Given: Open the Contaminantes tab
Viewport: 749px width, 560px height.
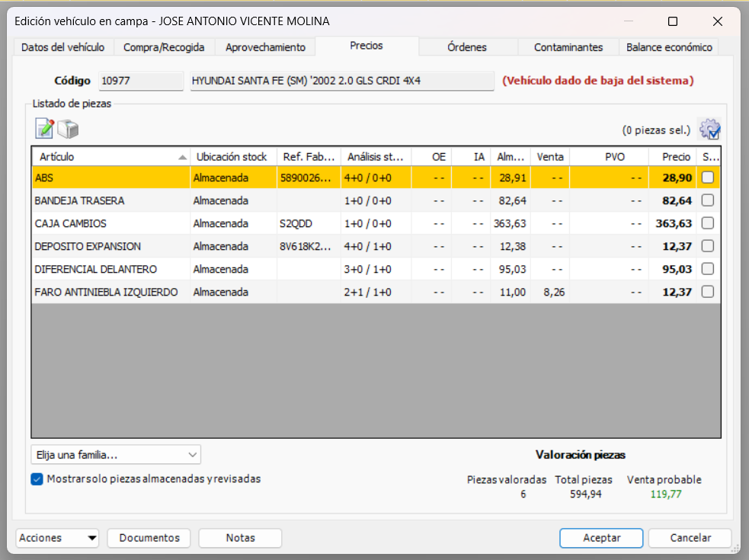Looking at the screenshot, I should click(568, 46).
